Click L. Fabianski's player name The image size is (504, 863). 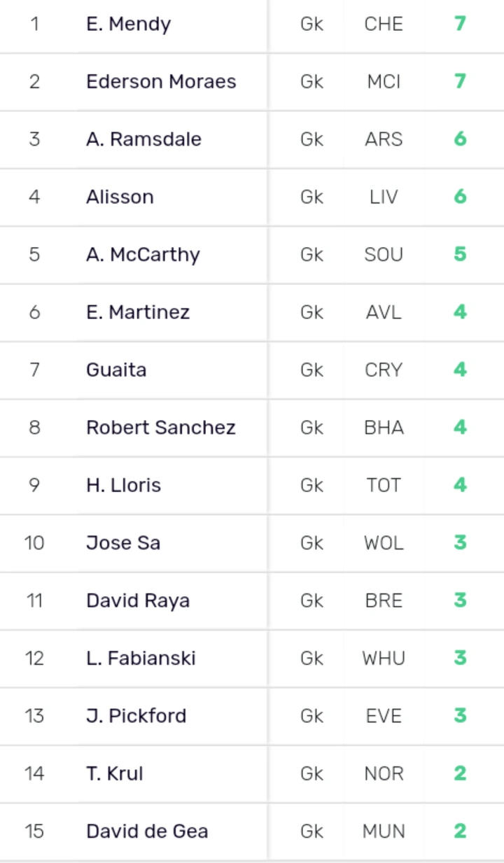point(141,658)
